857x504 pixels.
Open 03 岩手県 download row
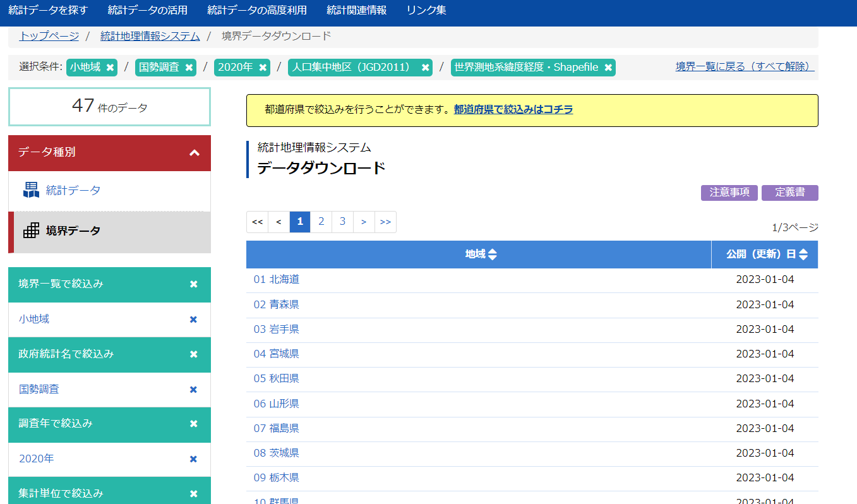[277, 329]
